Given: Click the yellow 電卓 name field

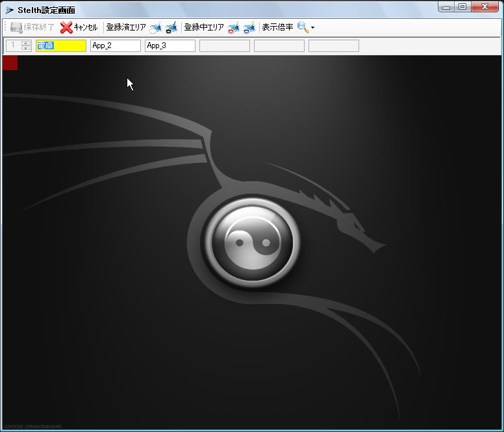Looking at the screenshot, I should tap(61, 45).
